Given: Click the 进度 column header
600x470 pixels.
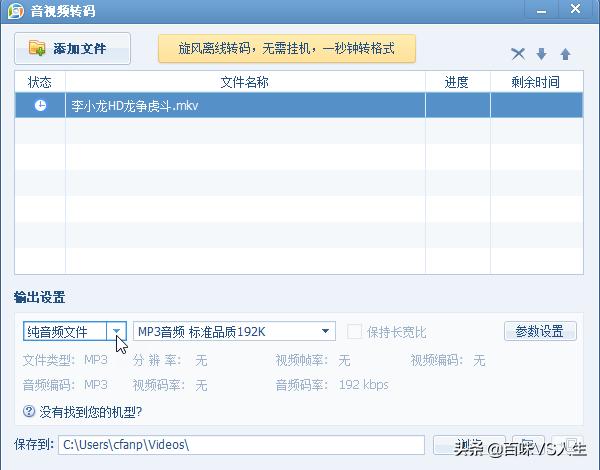Looking at the screenshot, I should coord(457,82).
